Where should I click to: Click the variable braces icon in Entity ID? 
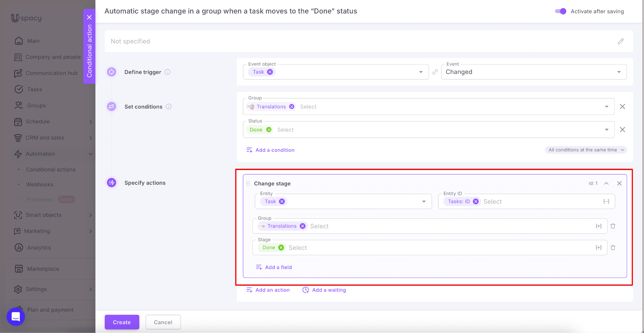tap(606, 201)
